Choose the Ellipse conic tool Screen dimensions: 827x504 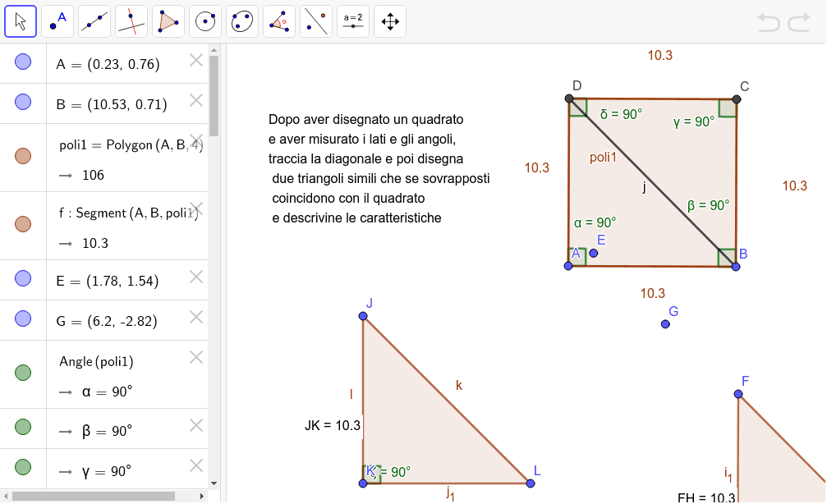[x=242, y=21]
